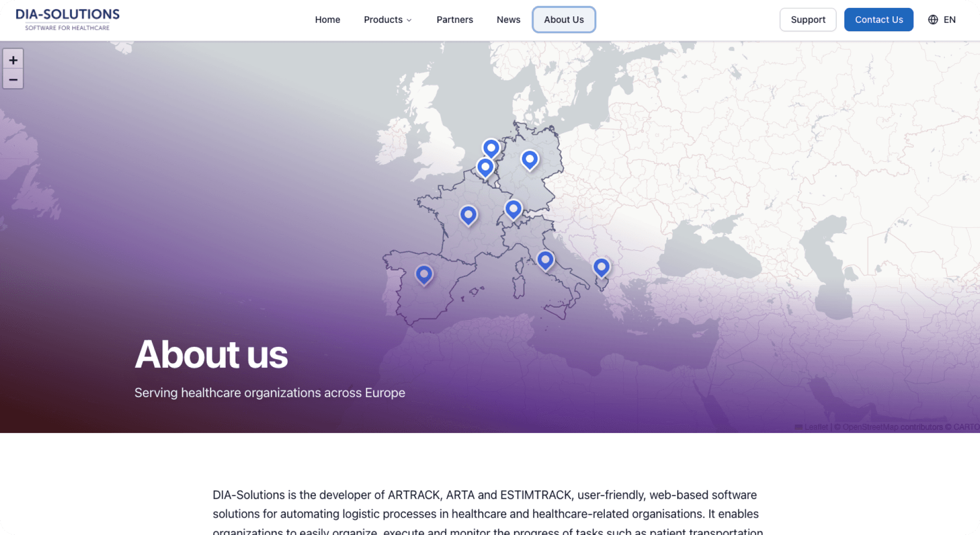The image size is (980, 535).
Task: Click the Contact Us button
Action: click(879, 19)
